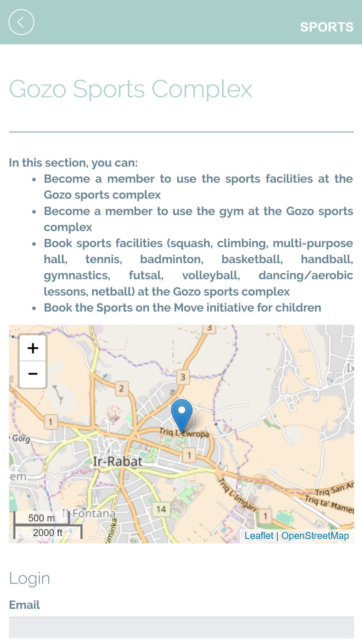This screenshot has width=362, height=644.
Task: Click the Ir-Rabat town label
Action: coord(117,461)
